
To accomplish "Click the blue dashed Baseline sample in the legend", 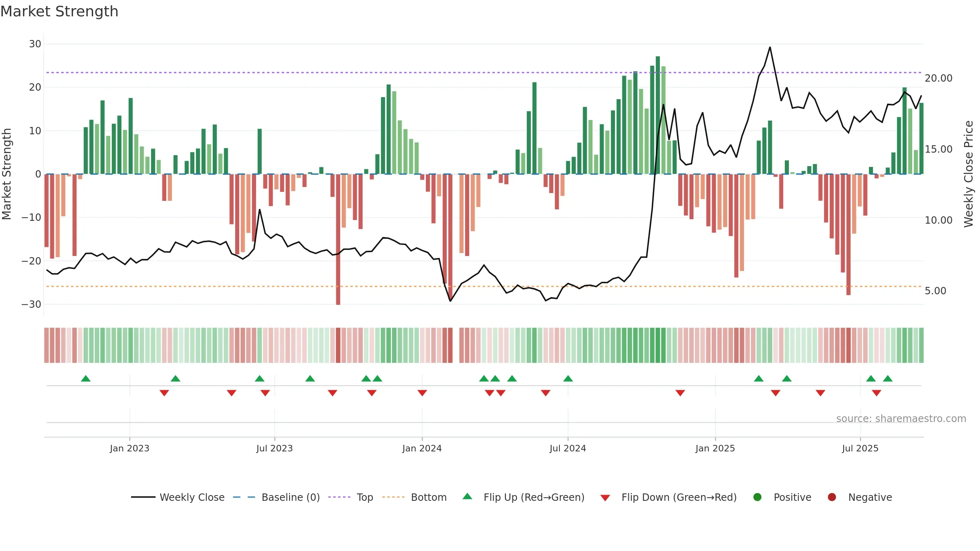I will (244, 497).
